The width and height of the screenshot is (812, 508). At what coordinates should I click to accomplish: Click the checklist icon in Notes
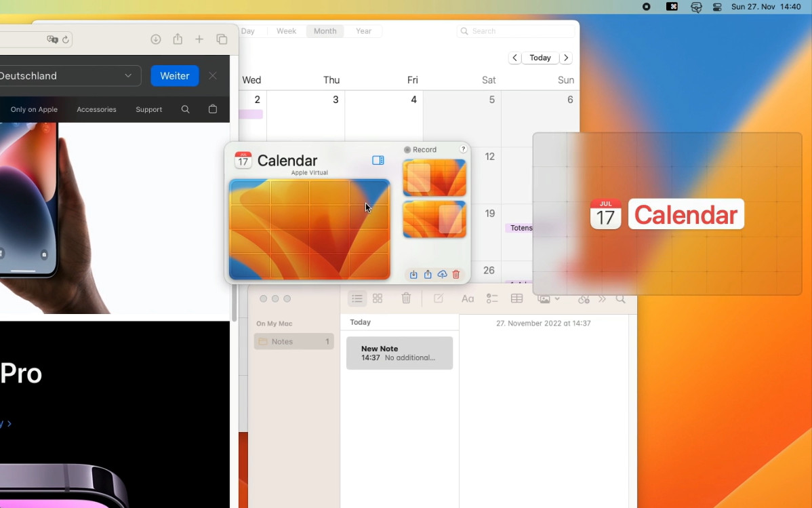(492, 298)
